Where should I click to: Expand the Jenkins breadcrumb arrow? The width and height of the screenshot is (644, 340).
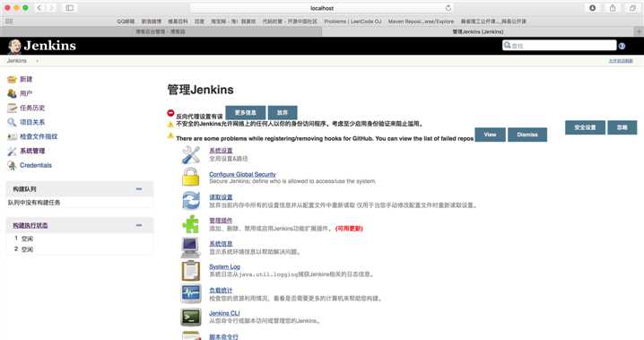[38, 61]
